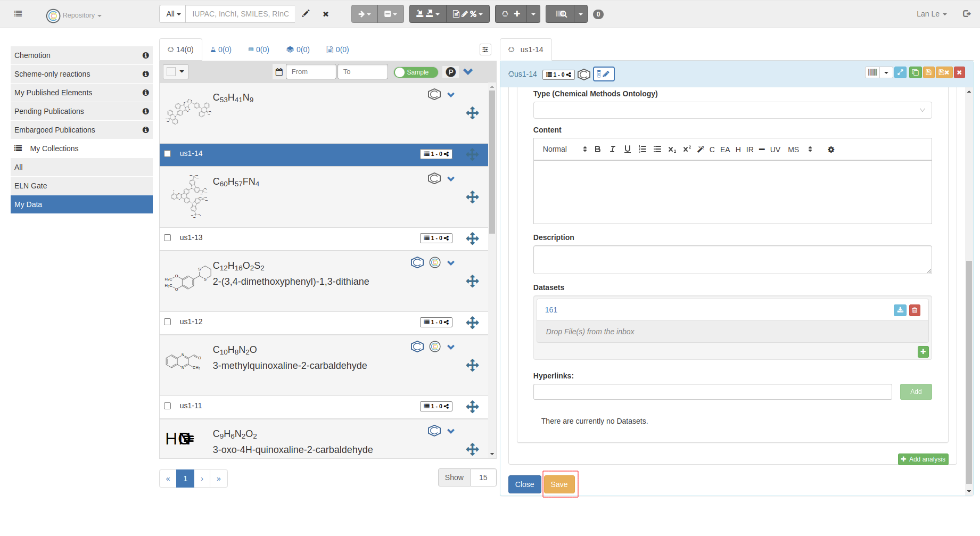Open the Lan Le user dropdown

point(931,14)
